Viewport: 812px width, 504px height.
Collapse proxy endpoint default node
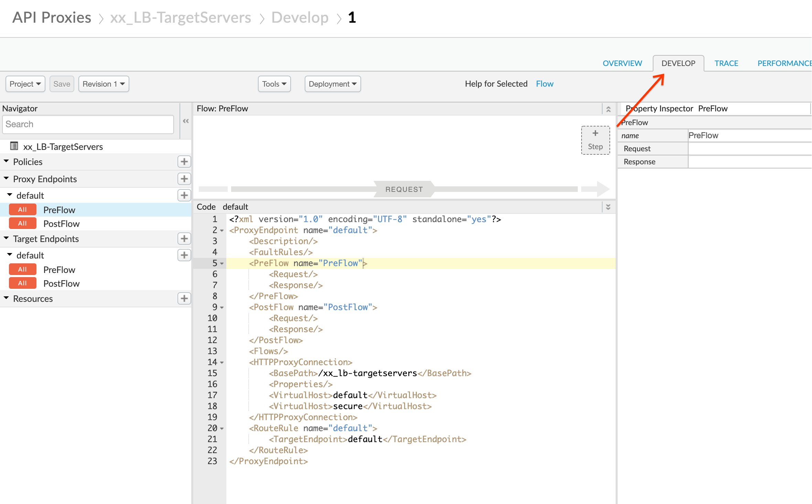[x=10, y=195]
